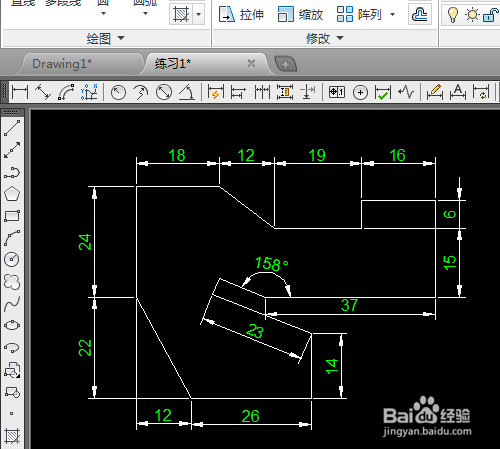Close the 练习1* drawing tab
500x449 pixels.
tap(251, 63)
